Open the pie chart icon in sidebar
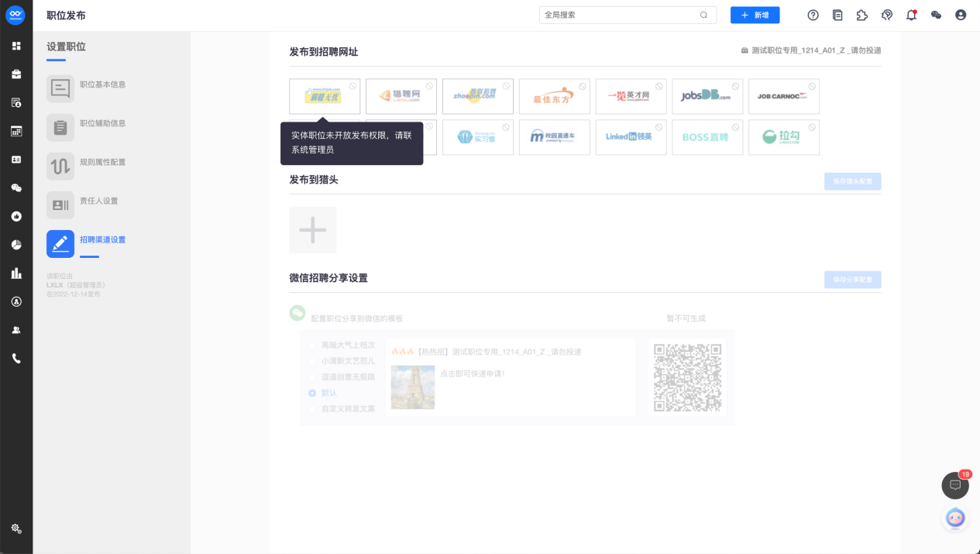This screenshot has height=554, width=980. tap(16, 245)
